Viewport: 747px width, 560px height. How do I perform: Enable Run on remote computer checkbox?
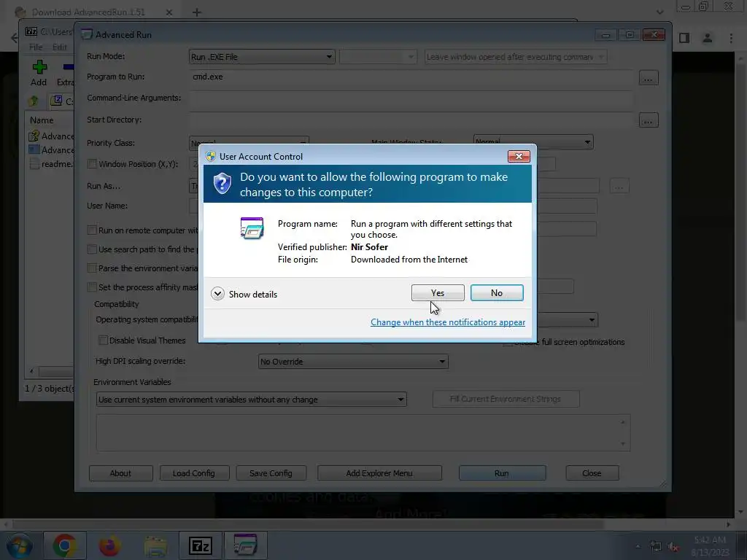pyautogui.click(x=92, y=230)
